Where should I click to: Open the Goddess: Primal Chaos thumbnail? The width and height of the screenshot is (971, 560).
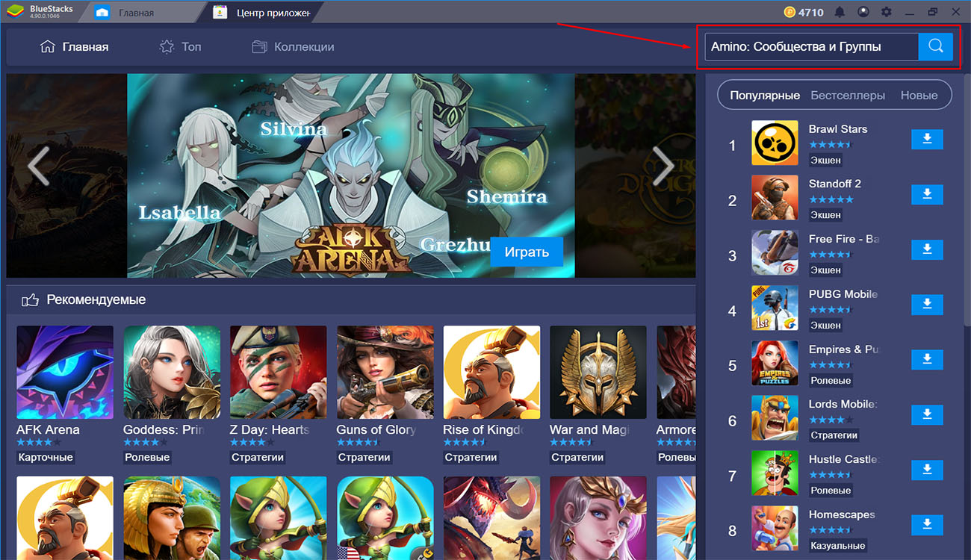tap(172, 372)
